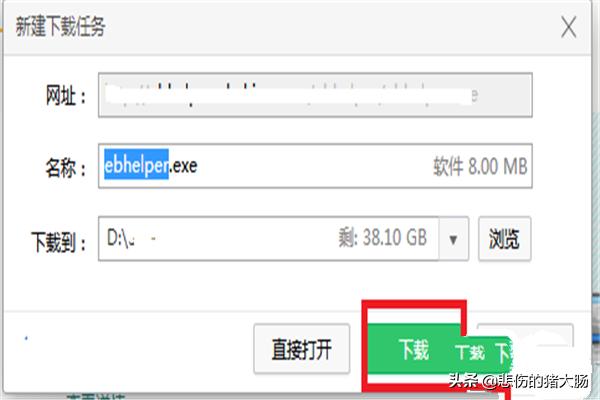Click the 网址 URL input field
600x400 pixels.
[315, 95]
